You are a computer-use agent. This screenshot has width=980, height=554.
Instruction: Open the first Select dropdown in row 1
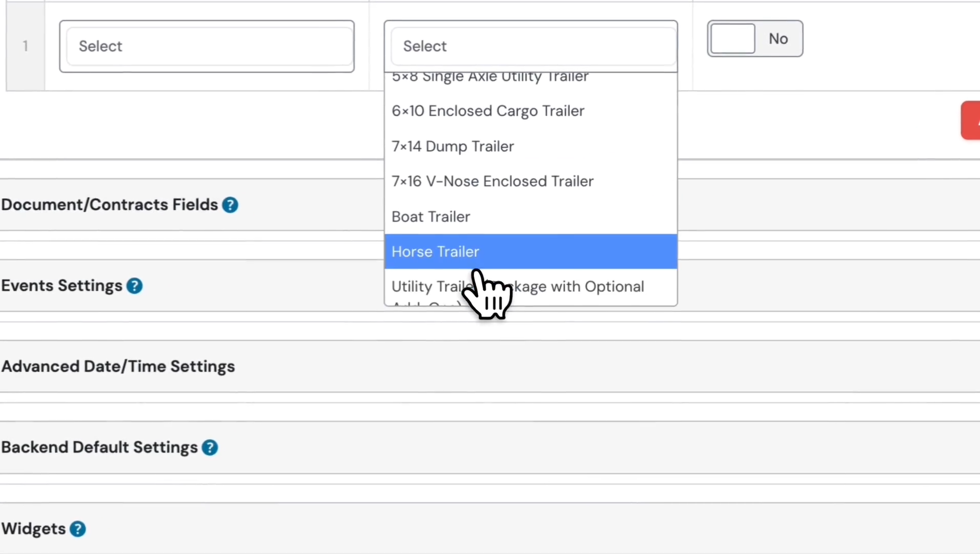point(207,47)
